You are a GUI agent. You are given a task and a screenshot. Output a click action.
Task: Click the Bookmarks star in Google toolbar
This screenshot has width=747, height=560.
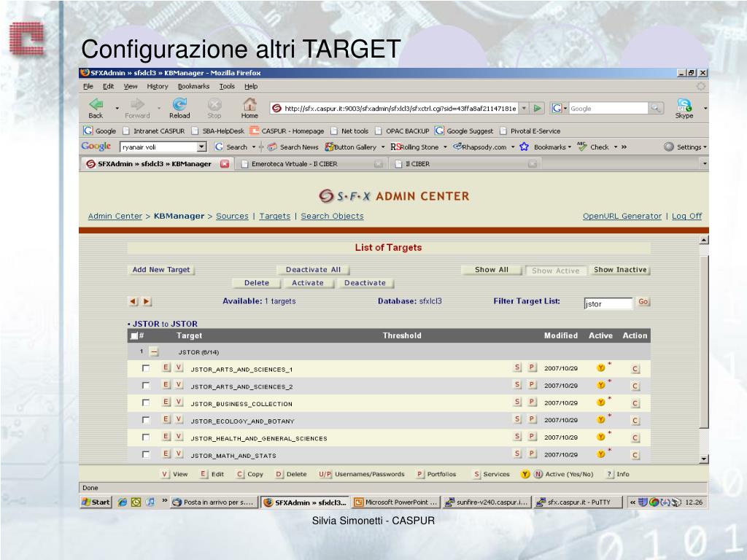point(524,147)
